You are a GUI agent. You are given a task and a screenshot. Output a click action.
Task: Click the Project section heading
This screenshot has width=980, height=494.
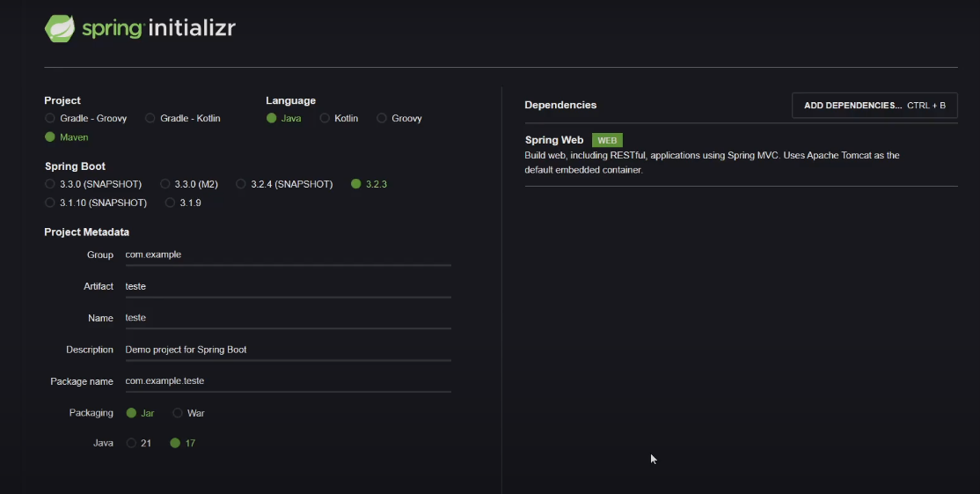[62, 100]
